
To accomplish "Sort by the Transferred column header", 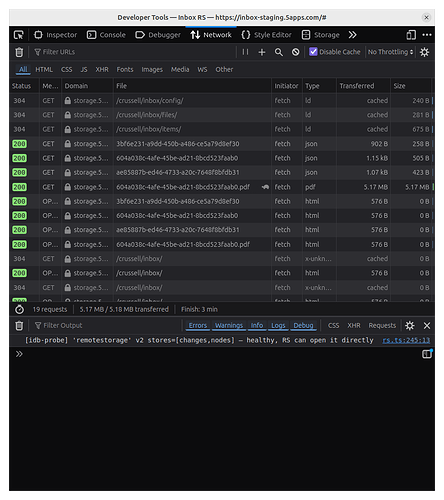I will (x=363, y=86).
